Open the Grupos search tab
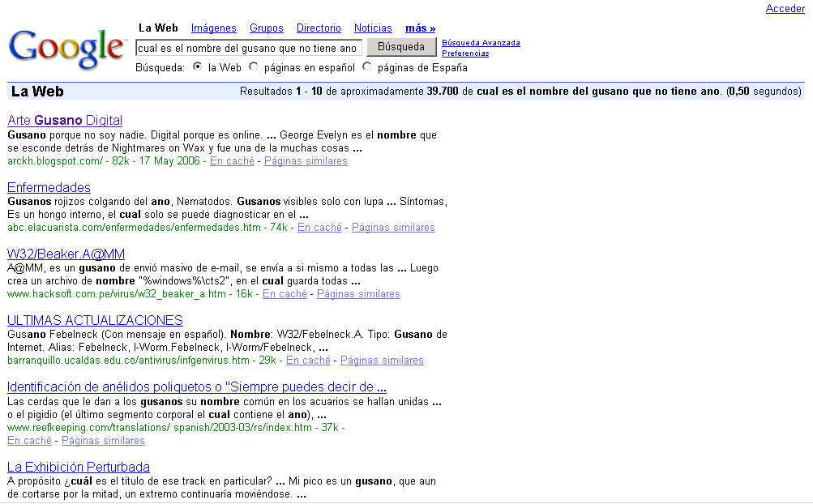 point(267,28)
